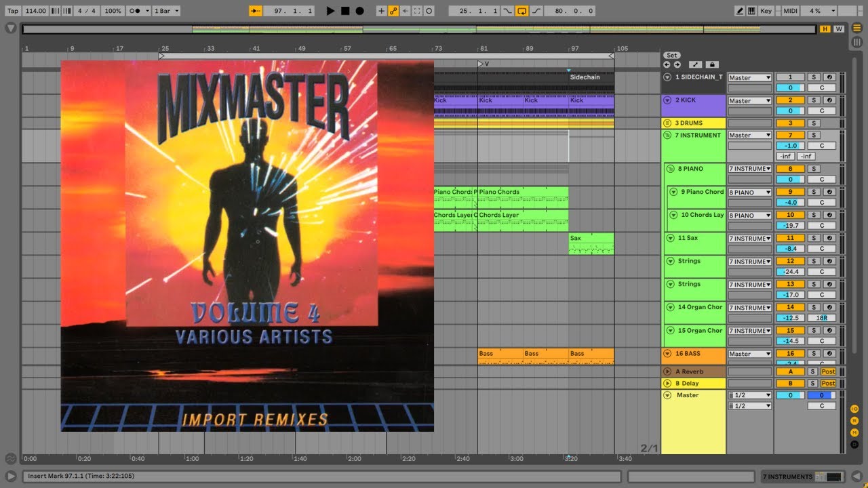Toggle the Metronome icon
This screenshot has height=488, width=868.
tap(134, 11)
